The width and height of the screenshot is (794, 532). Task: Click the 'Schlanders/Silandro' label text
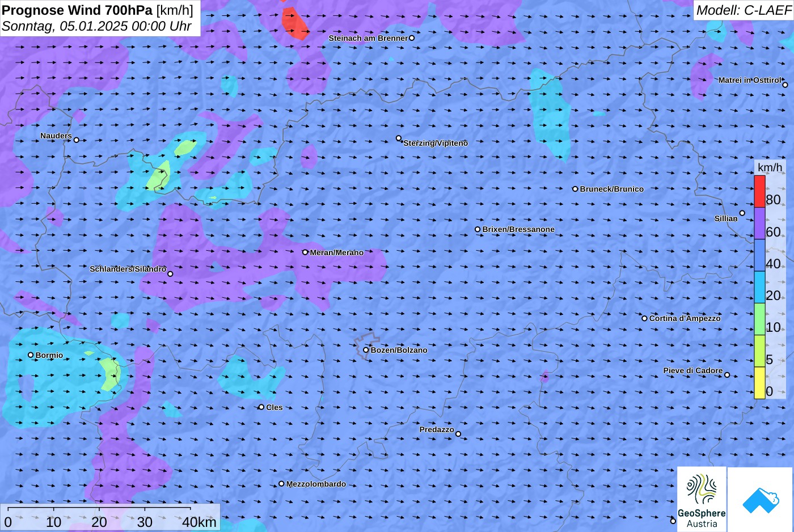pyautogui.click(x=128, y=269)
